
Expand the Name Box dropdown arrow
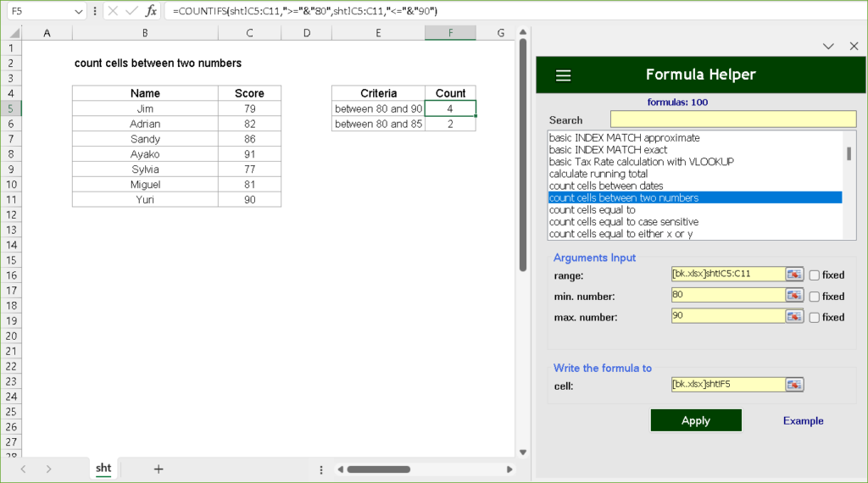(x=78, y=11)
